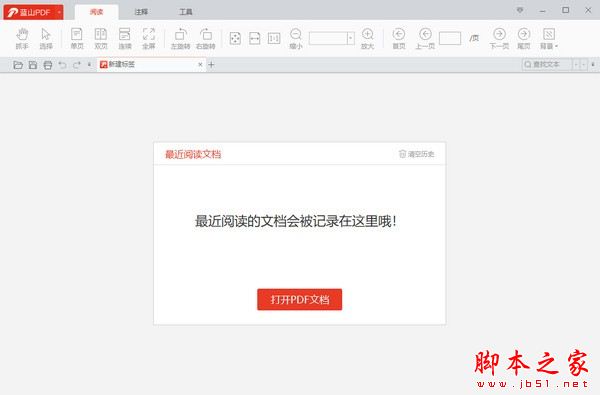Enable continuous (连续) scrolling view
The width and height of the screenshot is (600, 395).
pyautogui.click(x=125, y=38)
